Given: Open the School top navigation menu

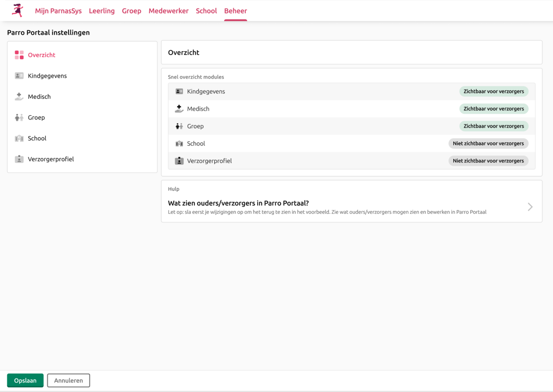Looking at the screenshot, I should click(x=206, y=11).
